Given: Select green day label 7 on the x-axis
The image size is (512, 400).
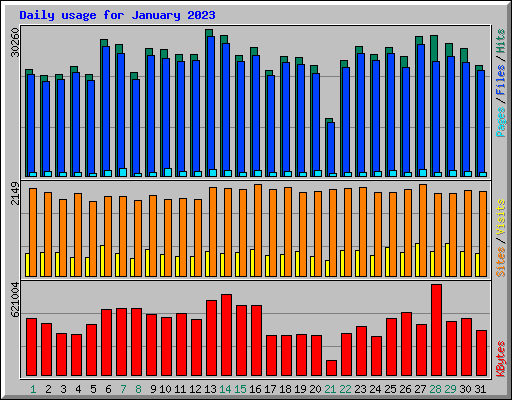Looking at the screenshot, I should pos(123,389).
